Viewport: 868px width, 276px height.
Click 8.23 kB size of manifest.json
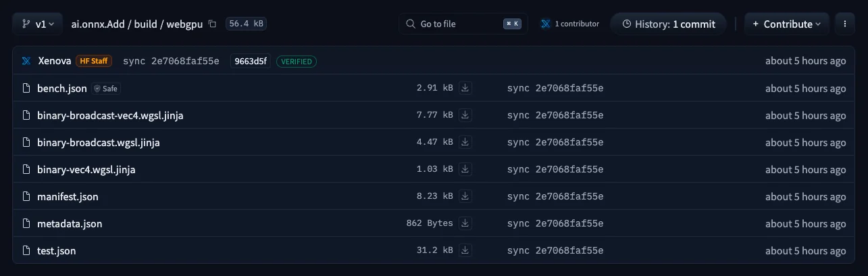435,197
